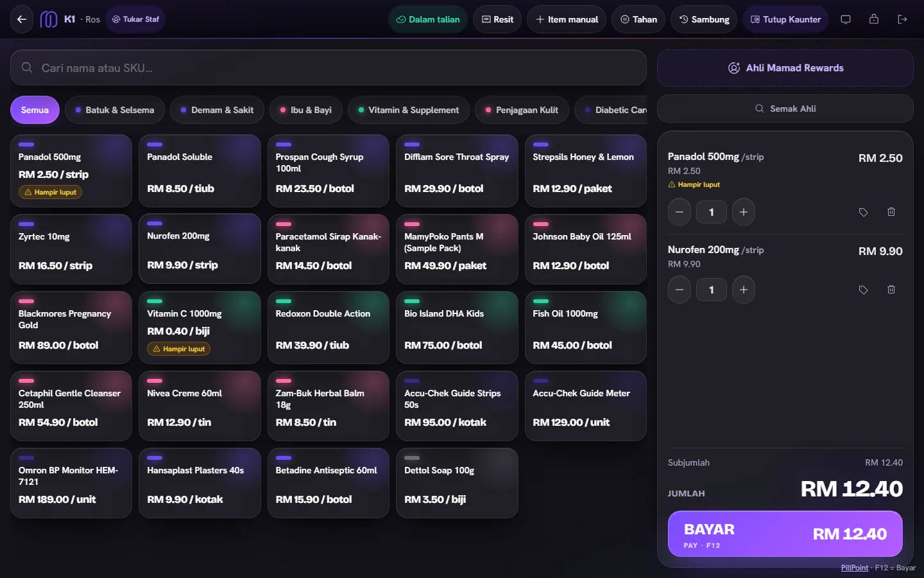Select the Semua category tab
Viewport: 924px width, 578px height.
[35, 110]
